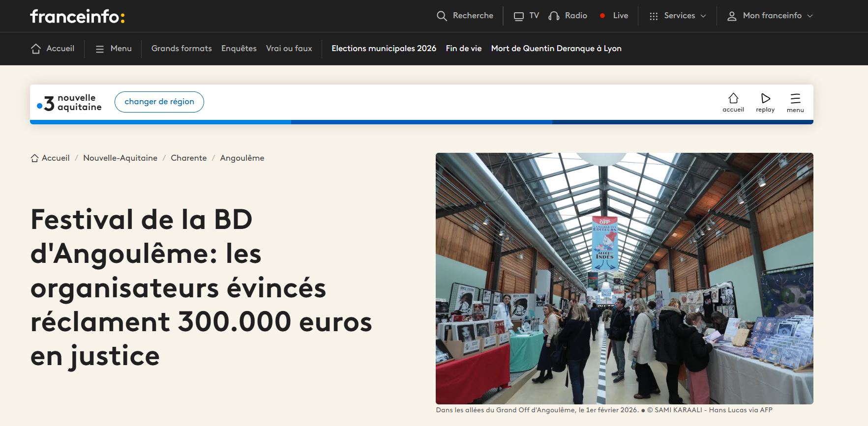Go to Grands formats section

181,49
